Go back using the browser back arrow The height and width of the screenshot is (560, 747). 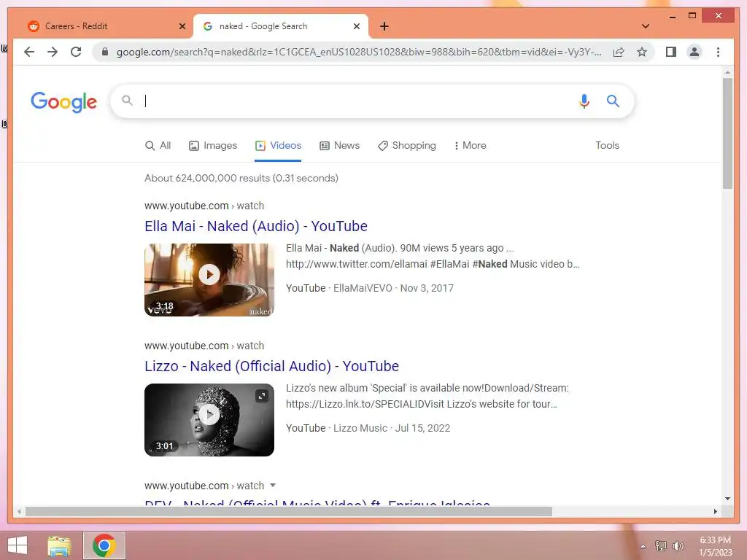coord(29,52)
